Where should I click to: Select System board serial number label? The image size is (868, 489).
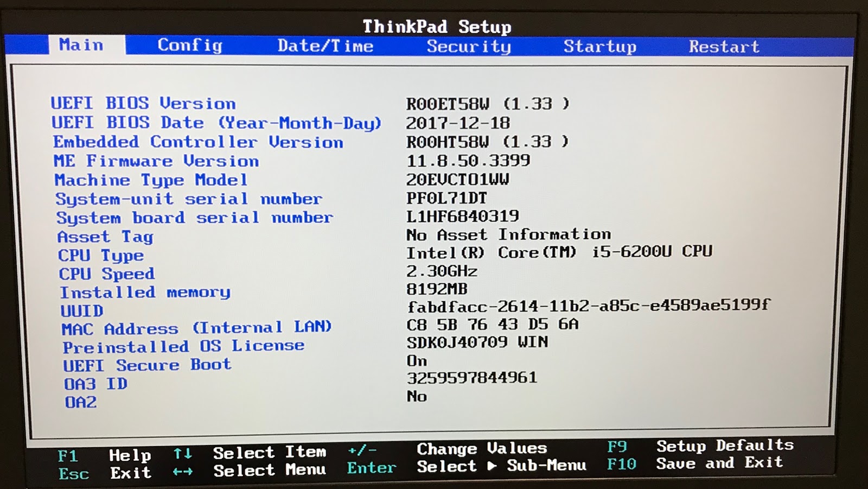point(195,218)
